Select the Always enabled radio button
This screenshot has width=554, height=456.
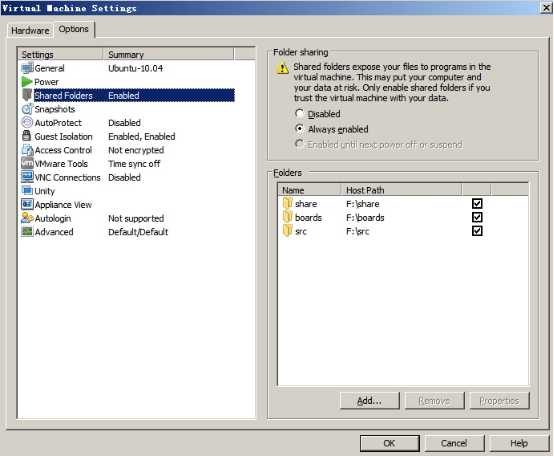coord(299,129)
